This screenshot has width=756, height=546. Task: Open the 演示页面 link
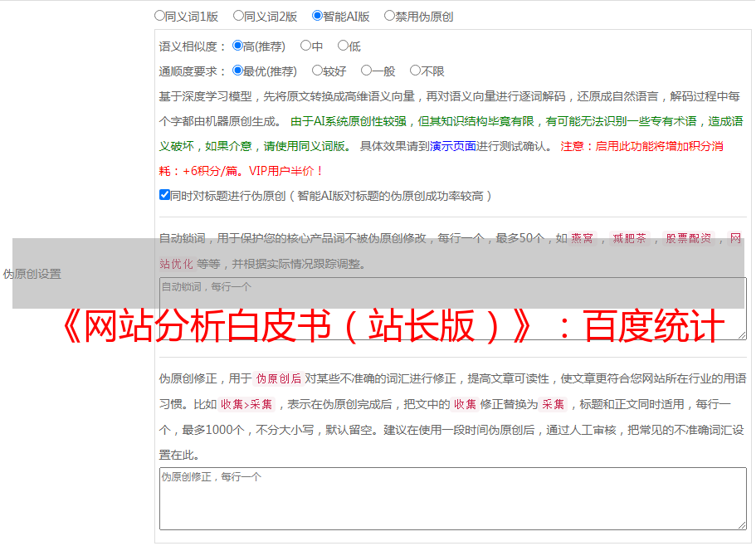click(x=453, y=146)
